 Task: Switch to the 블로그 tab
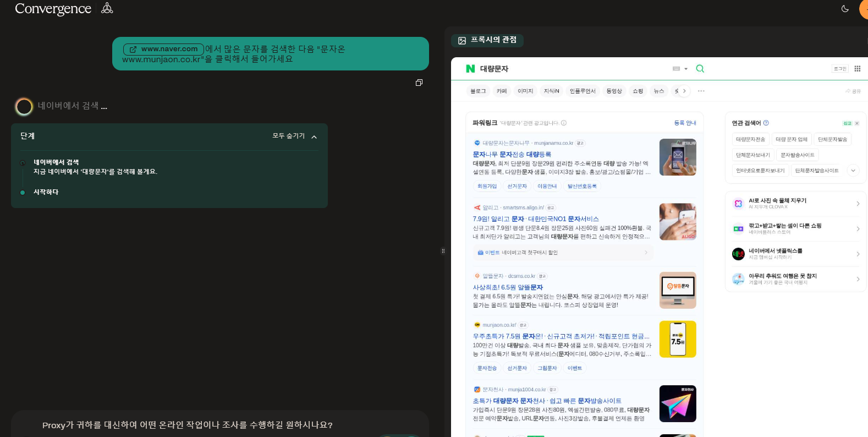pyautogui.click(x=478, y=91)
